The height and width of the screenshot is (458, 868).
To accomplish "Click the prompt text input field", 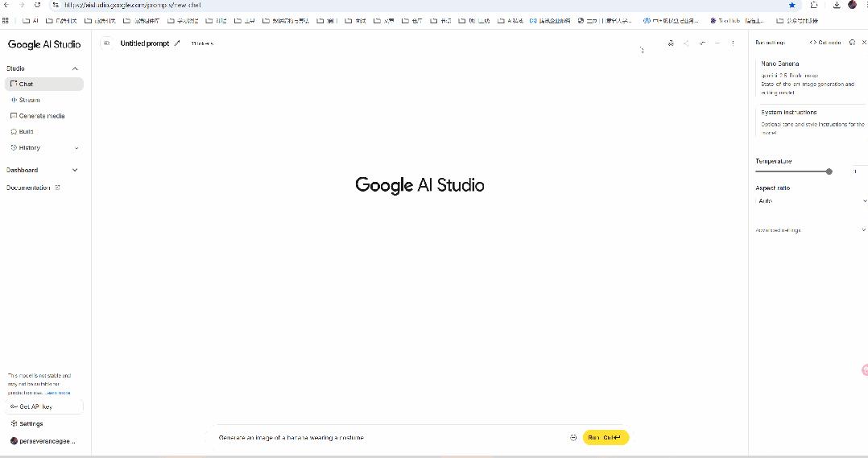I will pyautogui.click(x=391, y=438).
